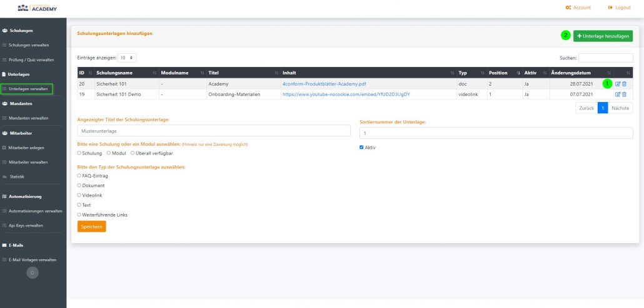The image size is (644, 308).
Task: Select the FAQ-Eintrag radio option
Action: [x=79, y=176]
